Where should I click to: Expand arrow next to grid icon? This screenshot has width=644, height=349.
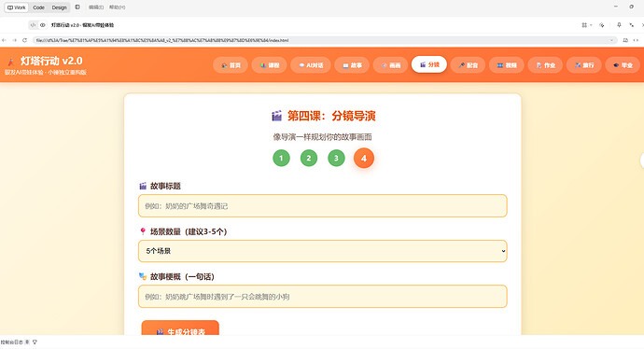[591, 25]
